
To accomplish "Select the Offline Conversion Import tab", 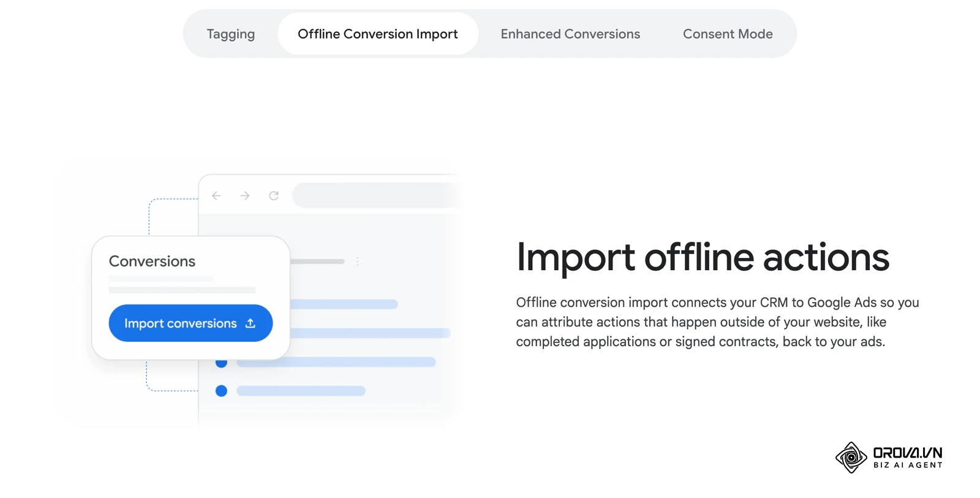I will pyautogui.click(x=378, y=34).
